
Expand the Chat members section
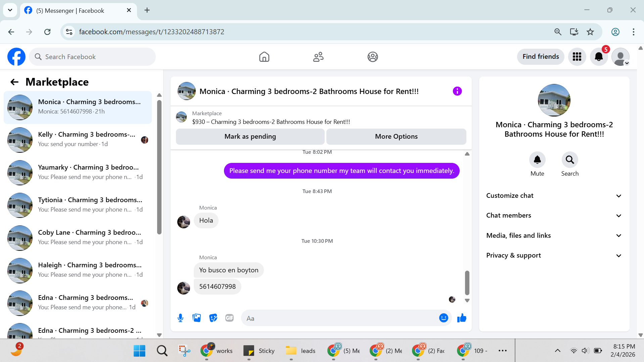tap(554, 216)
